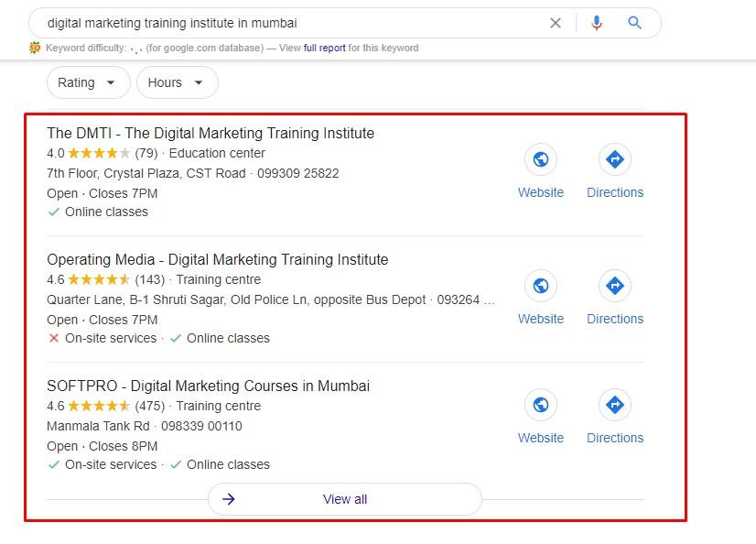Click Open · Closes 7PM for Operating Media
Viewport: 756px width, 544px height.
pos(103,320)
